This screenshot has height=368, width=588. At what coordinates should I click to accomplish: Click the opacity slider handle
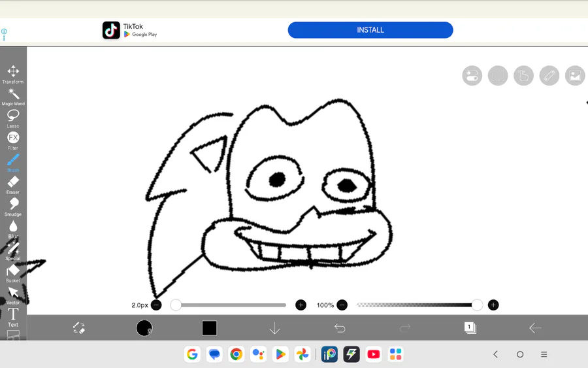pos(477,305)
